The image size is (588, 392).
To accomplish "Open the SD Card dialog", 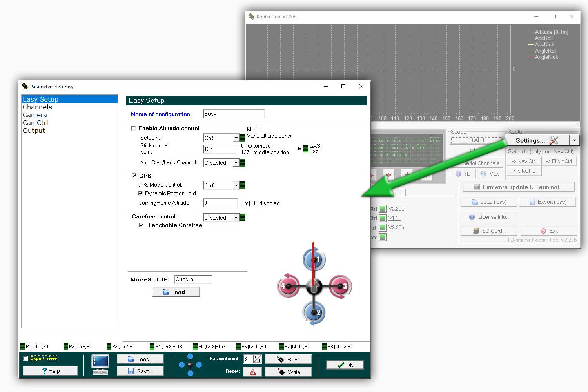I will click(x=489, y=231).
